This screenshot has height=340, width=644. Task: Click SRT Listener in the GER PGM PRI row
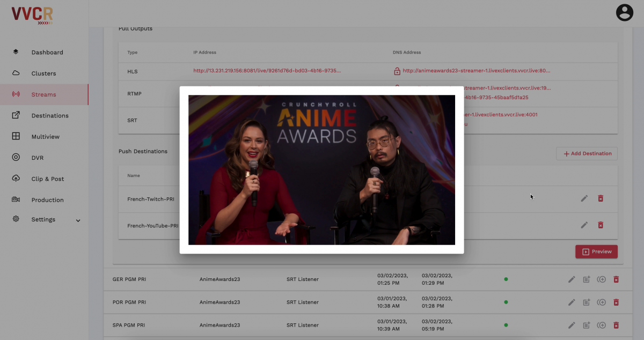[x=303, y=279]
